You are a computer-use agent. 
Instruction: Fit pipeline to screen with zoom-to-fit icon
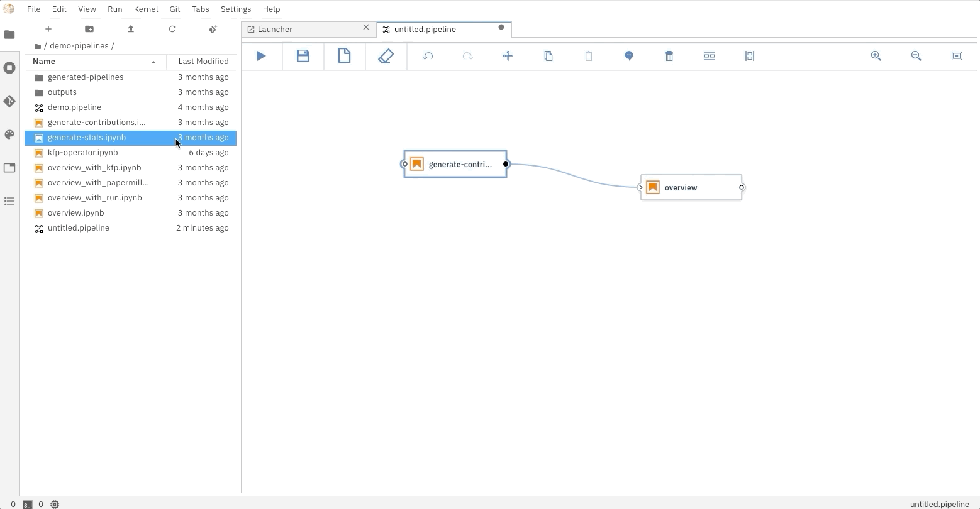point(957,56)
